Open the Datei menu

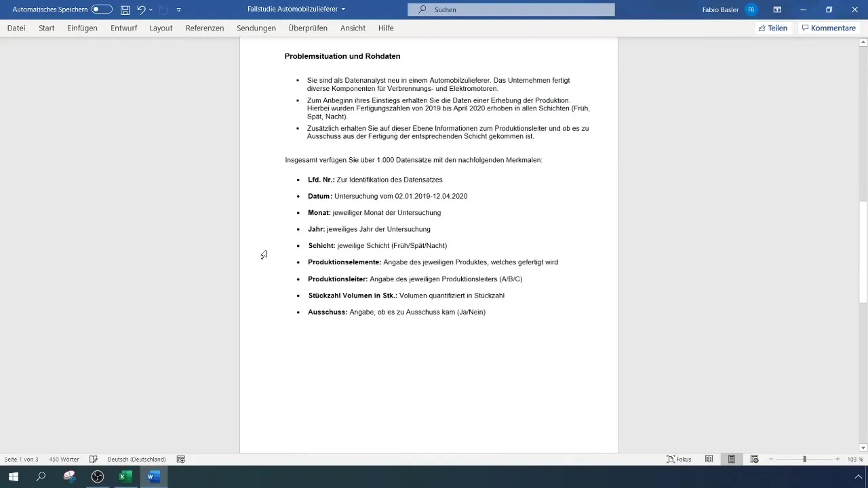pos(16,28)
